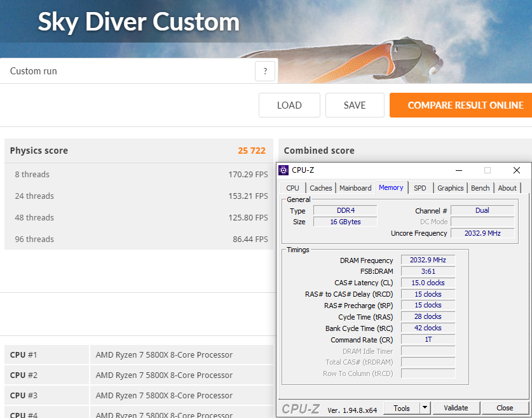Click the Channel # field showing Dual
Screen dimensions: 532x418
point(482,210)
